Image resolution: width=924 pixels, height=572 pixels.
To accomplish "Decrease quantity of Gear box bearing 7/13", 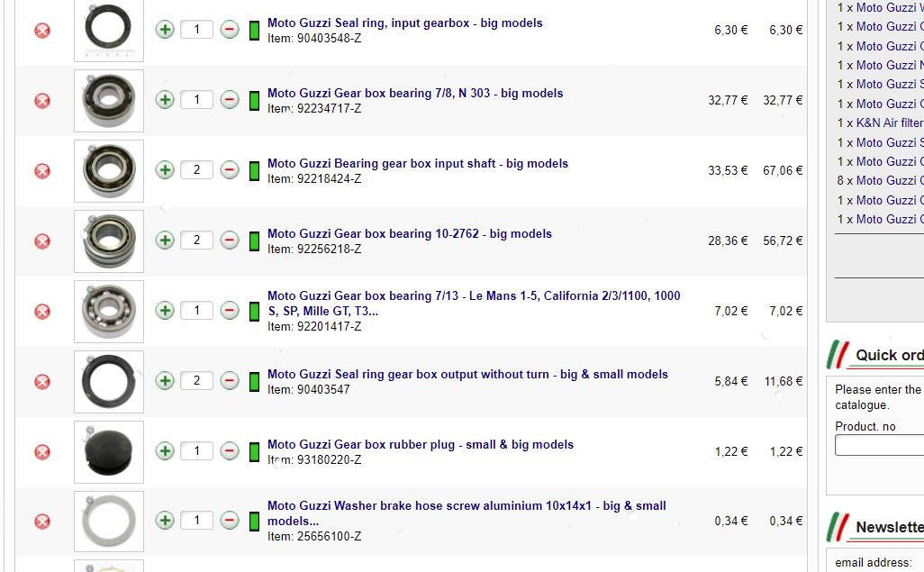I will (x=230, y=310).
